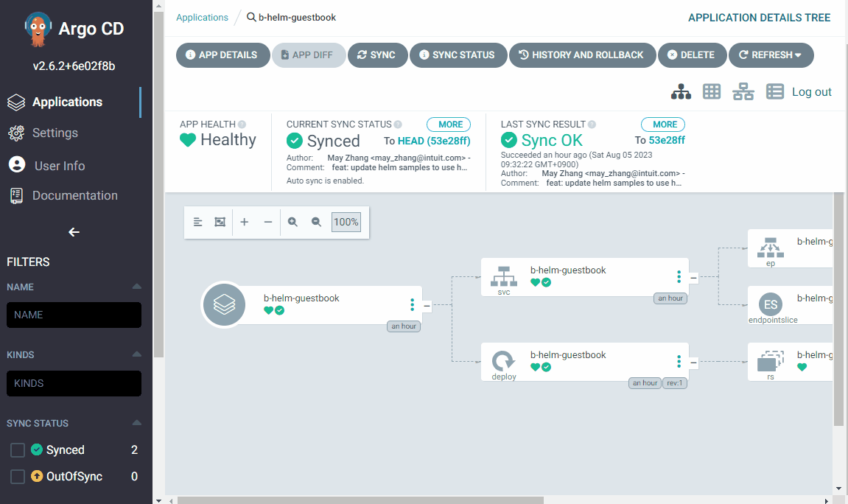Select the rs replicaset node icon

771,361
